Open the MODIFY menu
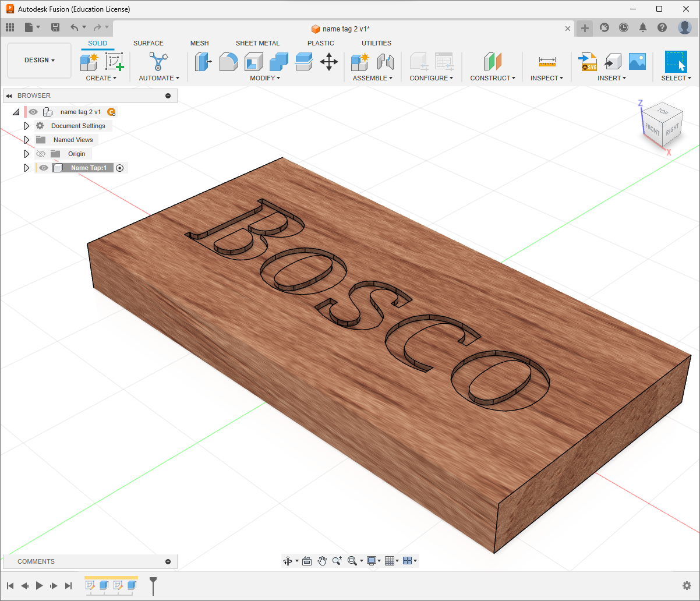This screenshot has width=700, height=601. (x=265, y=78)
